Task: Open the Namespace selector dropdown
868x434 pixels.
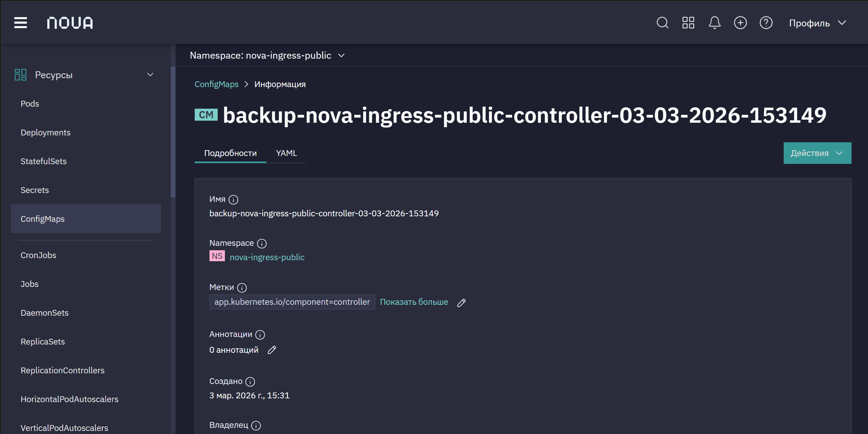Action: [x=267, y=55]
